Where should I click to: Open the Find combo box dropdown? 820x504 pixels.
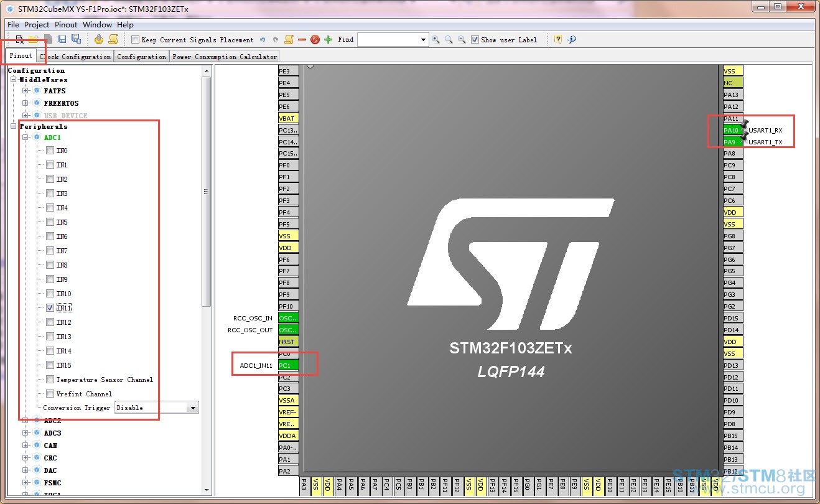pyautogui.click(x=423, y=40)
